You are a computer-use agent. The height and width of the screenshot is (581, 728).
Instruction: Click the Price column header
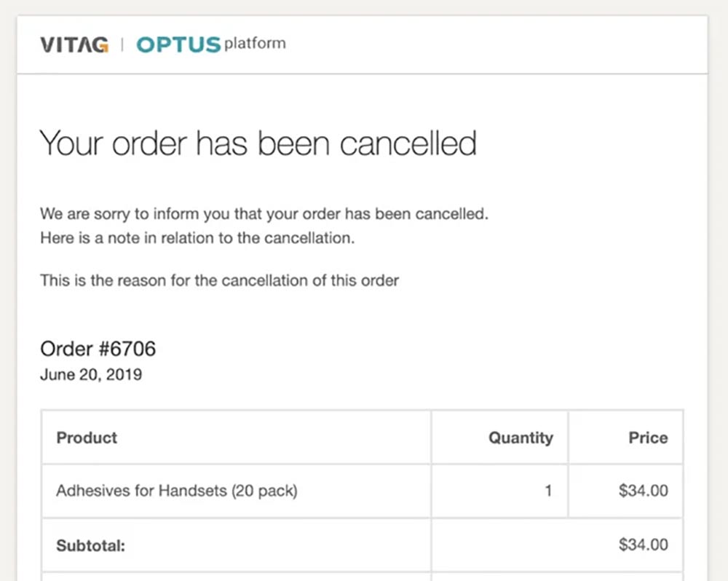[648, 438]
